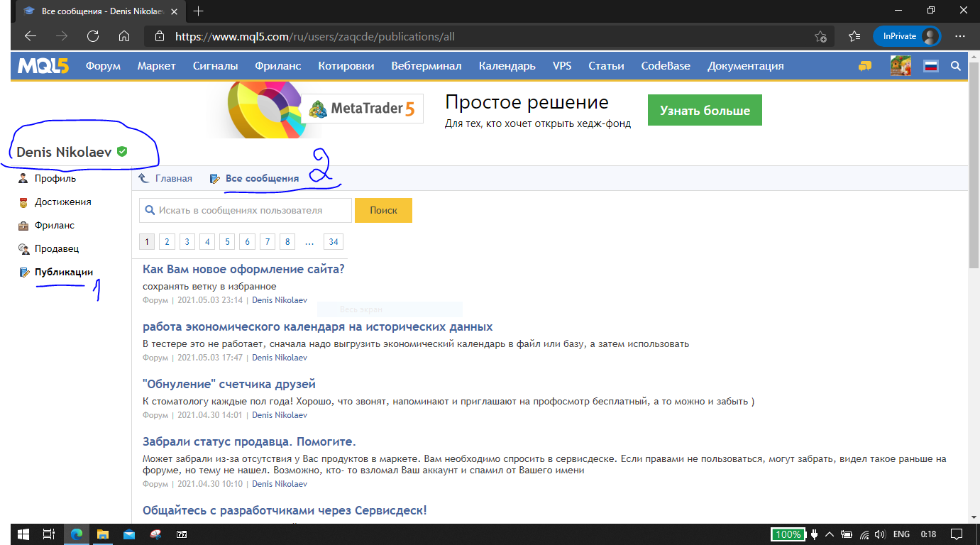The height and width of the screenshot is (545, 980).
Task: Click the MQL5 logo
Action: (x=44, y=66)
